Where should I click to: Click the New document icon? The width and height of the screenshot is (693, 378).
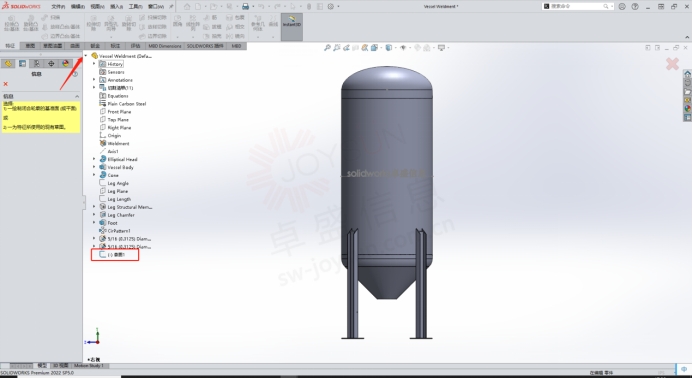pyautogui.click(x=198, y=6)
